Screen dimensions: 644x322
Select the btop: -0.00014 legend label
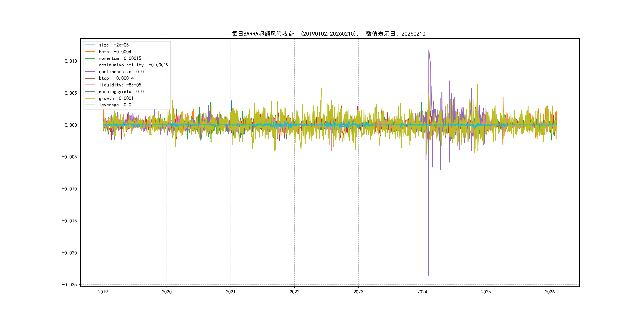click(116, 78)
